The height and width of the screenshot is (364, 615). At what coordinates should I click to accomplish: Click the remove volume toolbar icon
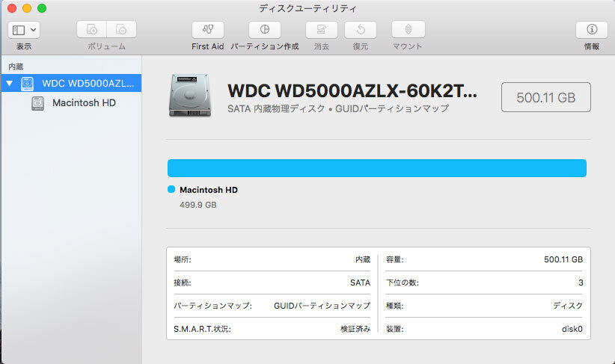coord(122,29)
